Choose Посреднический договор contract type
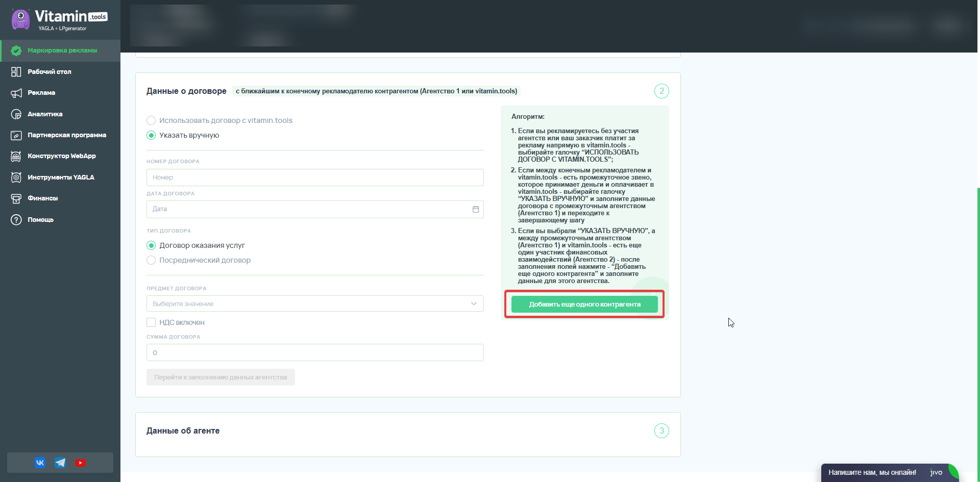Viewport: 980px width, 482px height. [x=151, y=260]
